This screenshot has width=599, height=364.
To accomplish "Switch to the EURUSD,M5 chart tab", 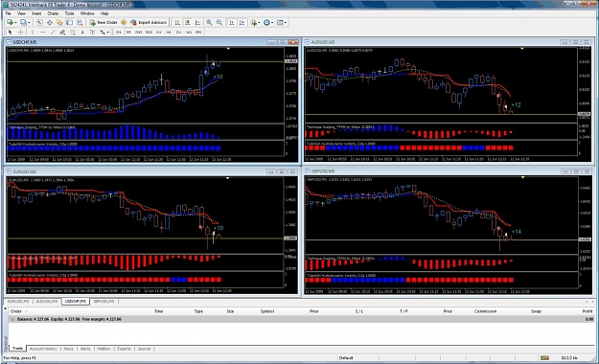I will pyautogui.click(x=18, y=302).
